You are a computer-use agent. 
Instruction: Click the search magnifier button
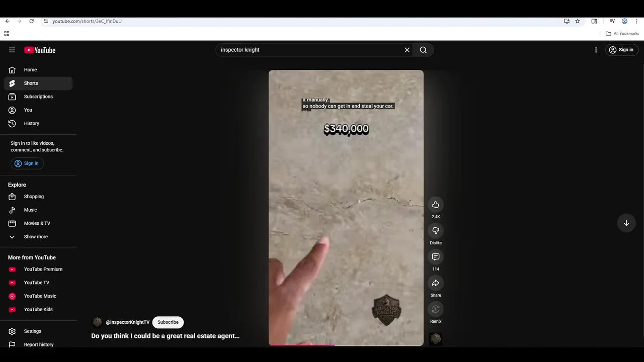click(x=423, y=50)
